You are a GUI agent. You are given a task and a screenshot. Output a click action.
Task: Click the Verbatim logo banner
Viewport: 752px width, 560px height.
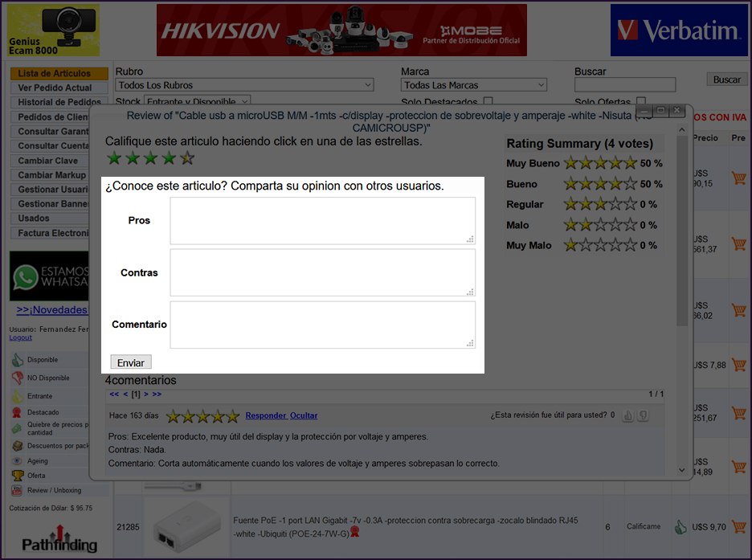[x=678, y=31]
